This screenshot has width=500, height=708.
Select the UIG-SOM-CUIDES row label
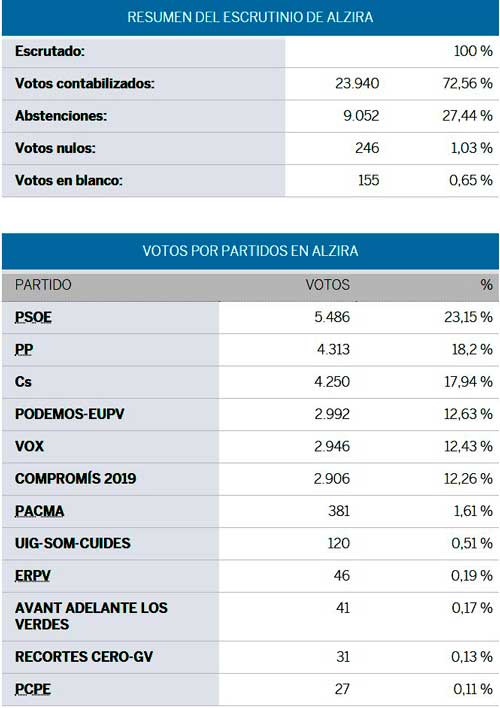click(73, 543)
